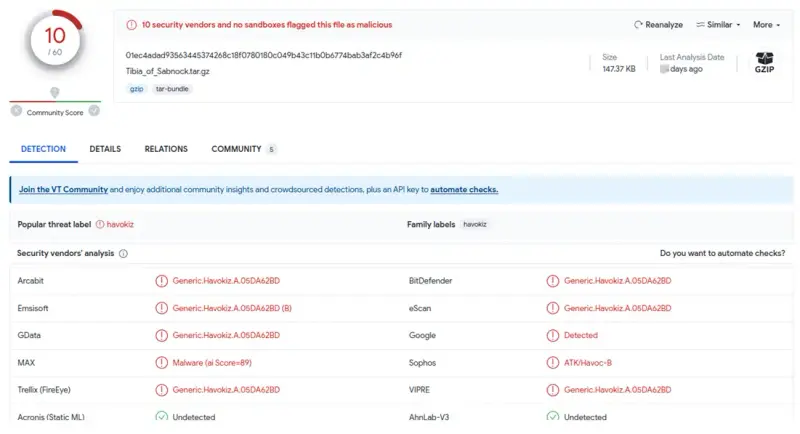This screenshot has width=800, height=434.
Task: Vote malicious with the community score X button
Action: tap(16, 111)
